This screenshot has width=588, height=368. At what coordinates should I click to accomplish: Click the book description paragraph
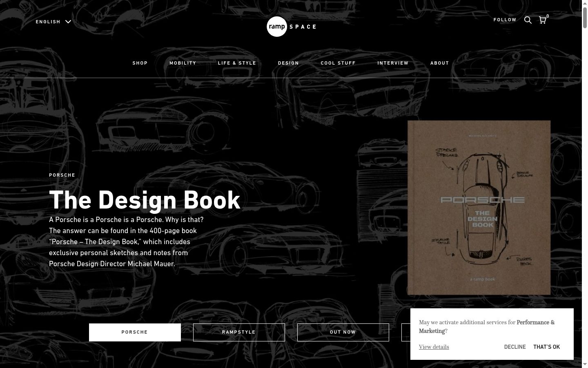[126, 242]
